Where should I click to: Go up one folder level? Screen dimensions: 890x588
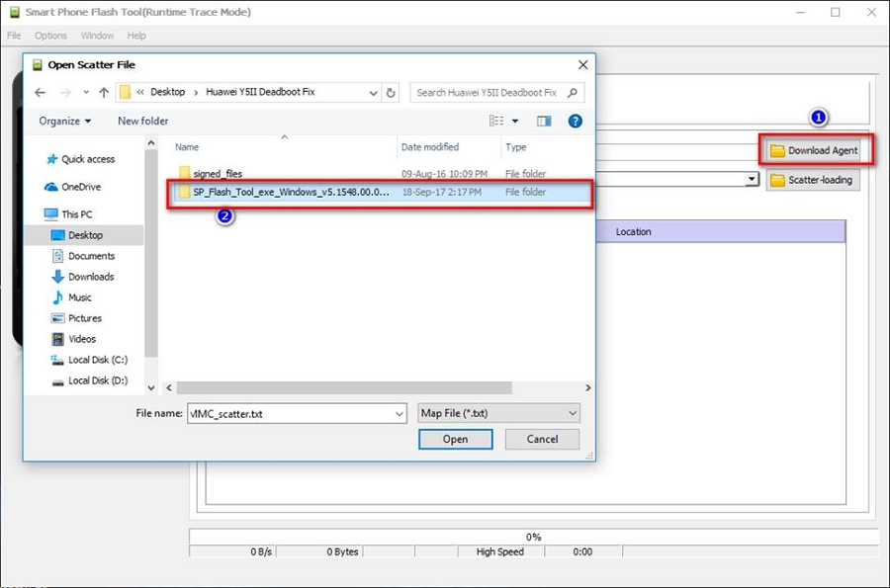tap(103, 93)
